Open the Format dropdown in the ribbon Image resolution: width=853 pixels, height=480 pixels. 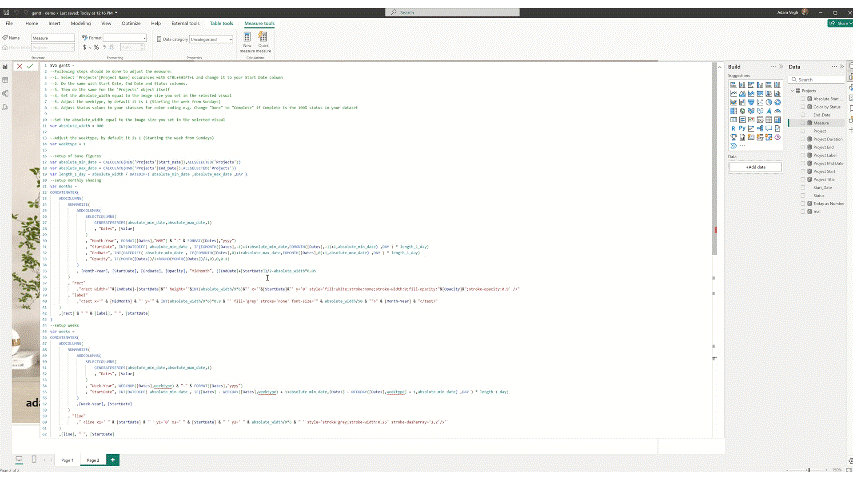(125, 38)
